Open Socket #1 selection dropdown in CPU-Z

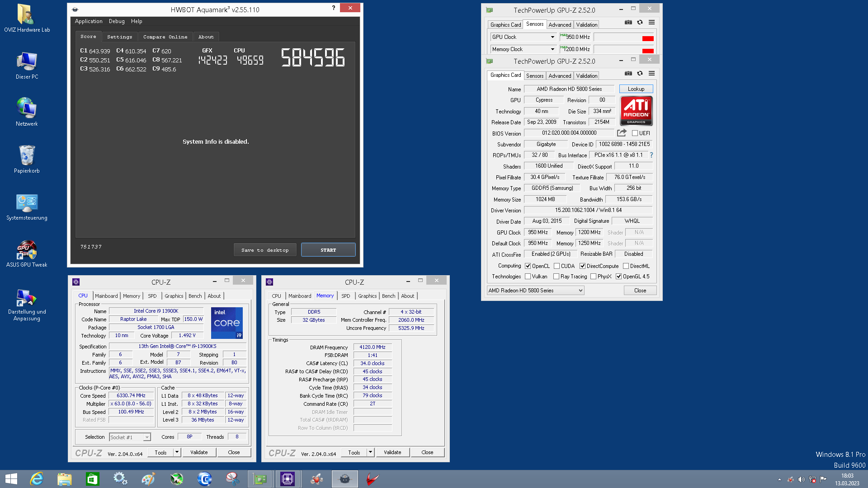(130, 437)
